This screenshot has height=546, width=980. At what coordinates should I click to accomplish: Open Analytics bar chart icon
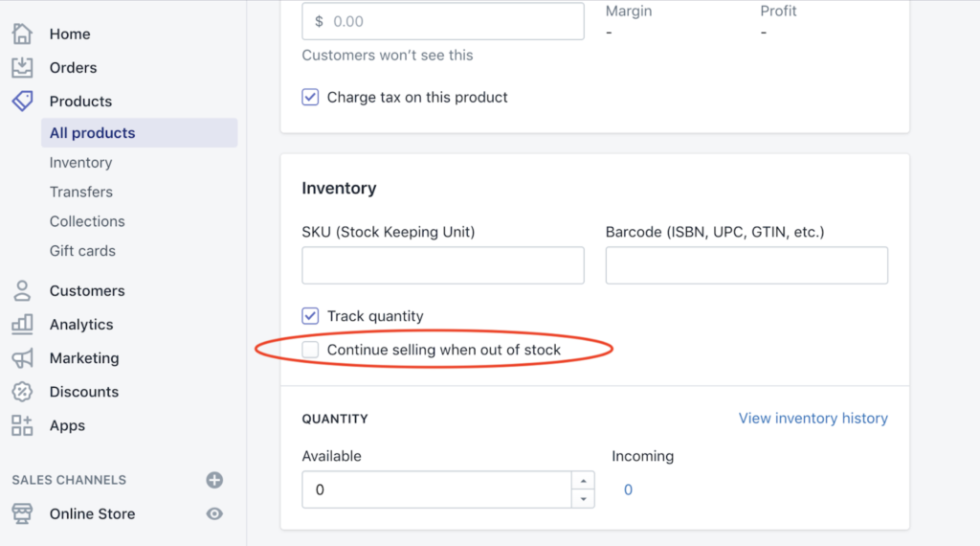point(22,324)
